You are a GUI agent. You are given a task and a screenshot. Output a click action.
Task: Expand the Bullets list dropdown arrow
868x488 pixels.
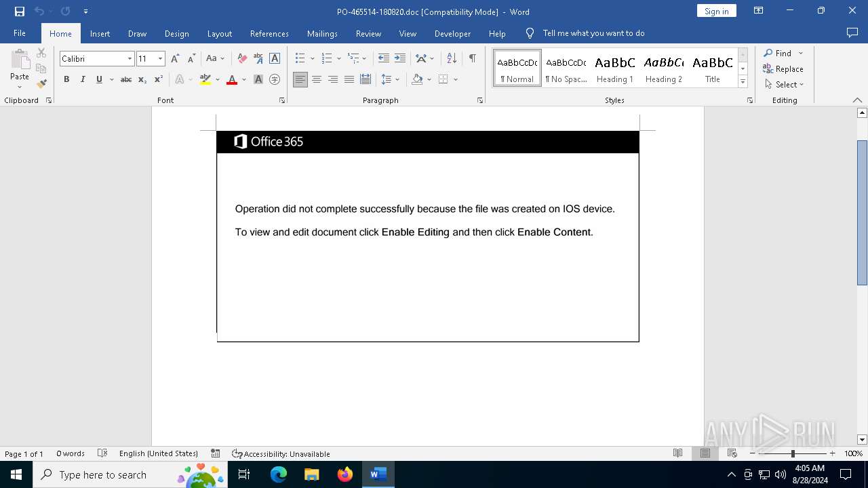(312, 59)
